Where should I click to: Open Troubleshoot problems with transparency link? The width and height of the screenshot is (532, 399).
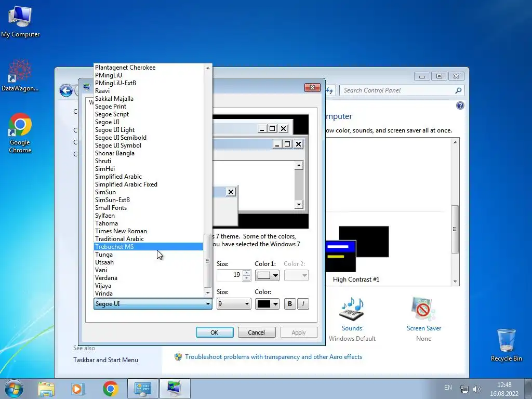click(273, 356)
